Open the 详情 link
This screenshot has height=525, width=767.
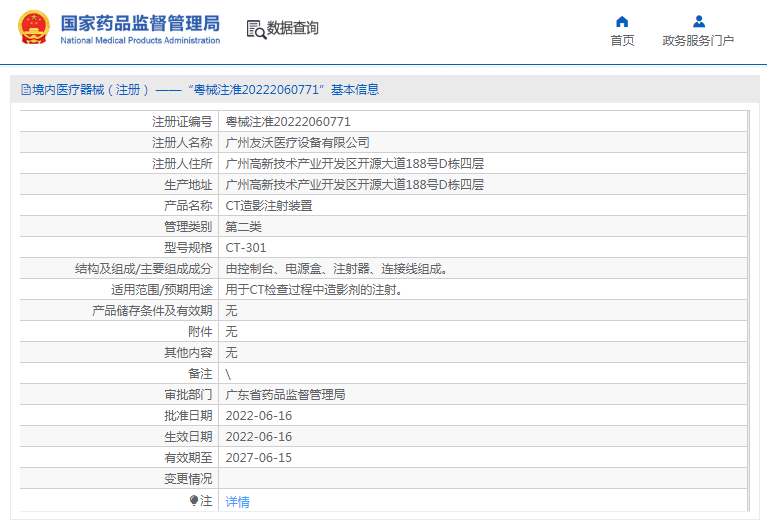(237, 502)
